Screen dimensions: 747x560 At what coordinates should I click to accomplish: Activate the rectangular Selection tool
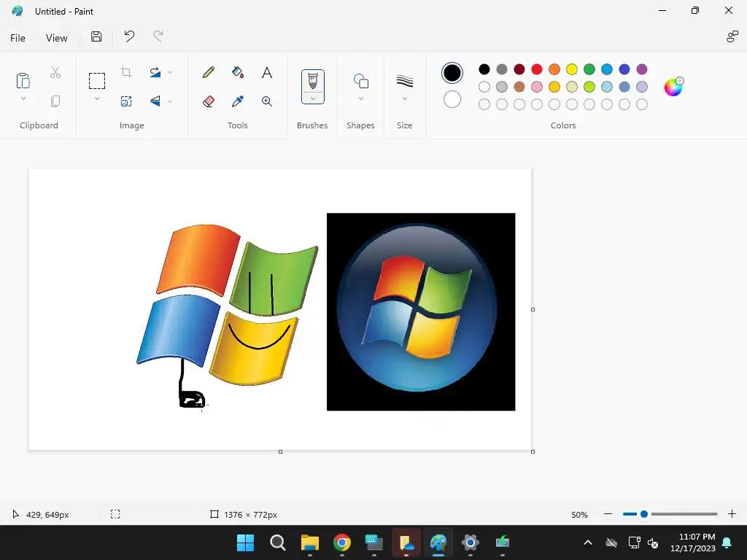(97, 81)
